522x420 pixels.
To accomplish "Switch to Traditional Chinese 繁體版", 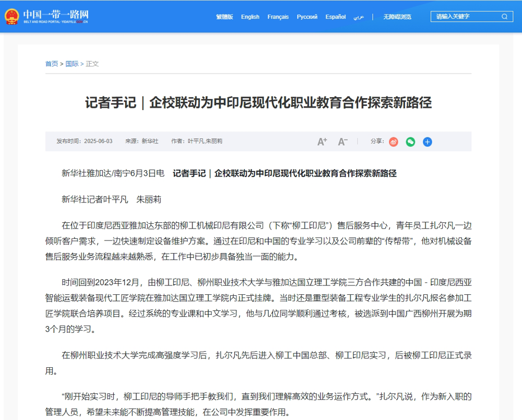I will pyautogui.click(x=224, y=17).
